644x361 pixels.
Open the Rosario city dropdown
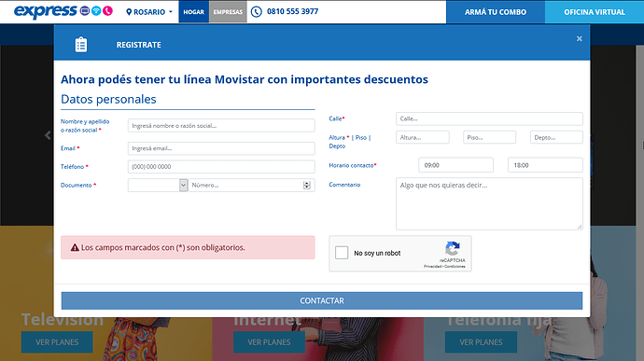(x=149, y=12)
